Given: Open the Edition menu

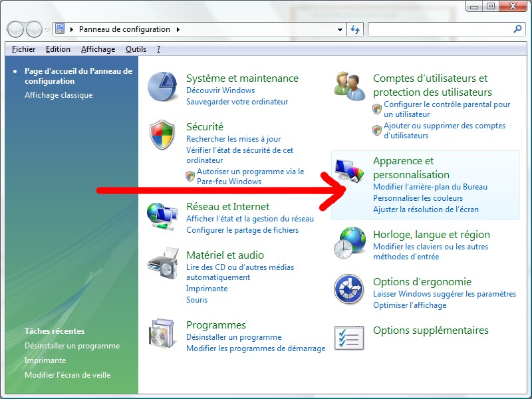Looking at the screenshot, I should tap(58, 49).
